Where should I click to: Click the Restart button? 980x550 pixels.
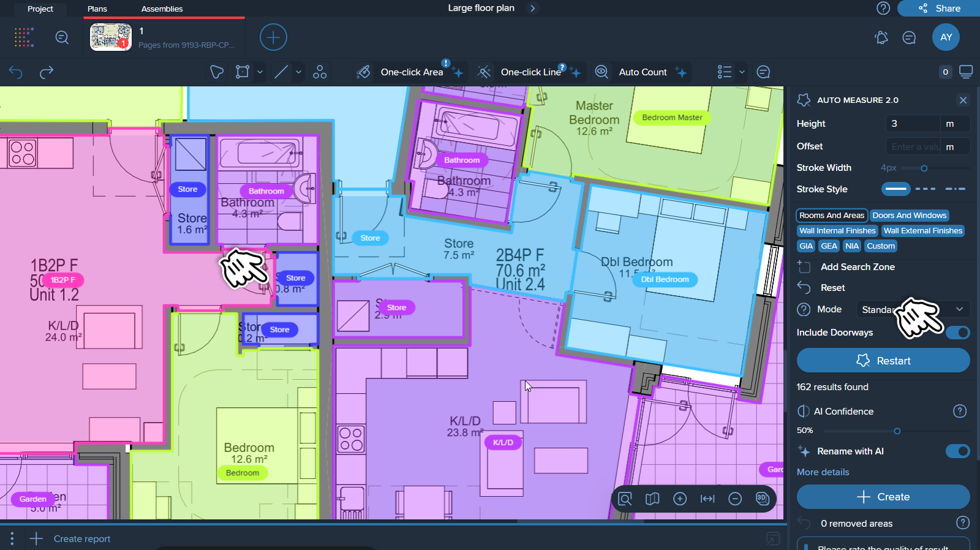point(883,360)
